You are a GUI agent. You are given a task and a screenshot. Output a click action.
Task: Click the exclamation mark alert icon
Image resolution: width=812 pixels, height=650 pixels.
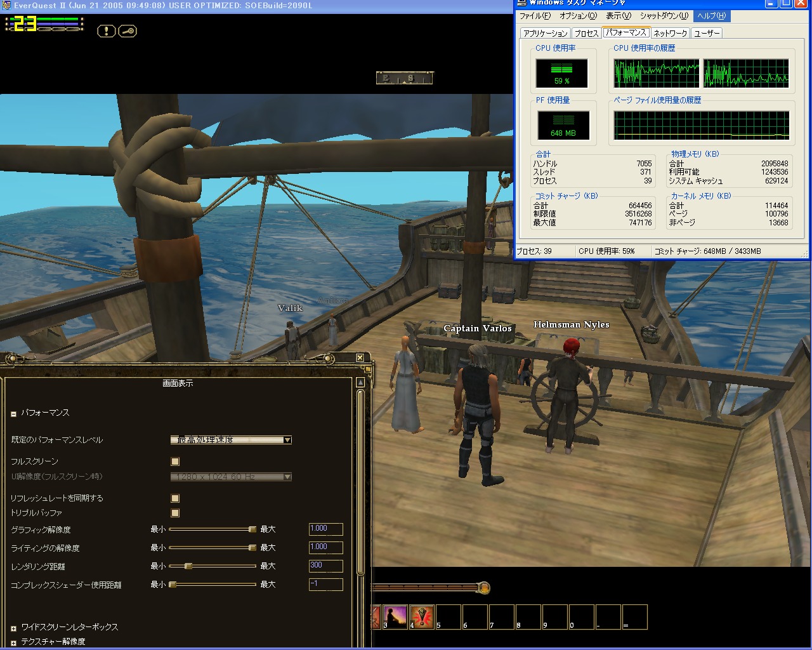tap(106, 30)
